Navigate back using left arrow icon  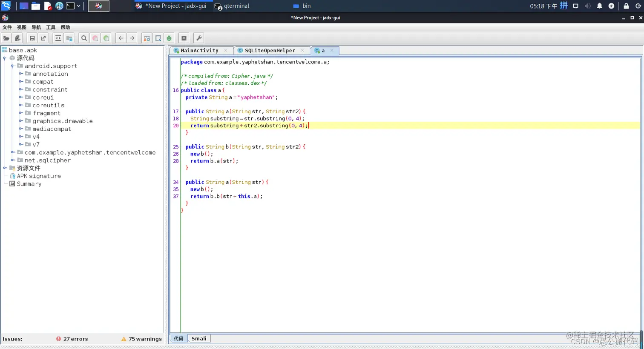tap(121, 38)
